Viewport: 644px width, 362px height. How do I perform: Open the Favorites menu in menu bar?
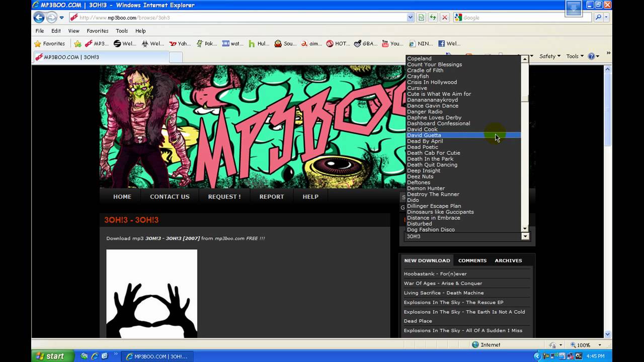click(x=97, y=31)
